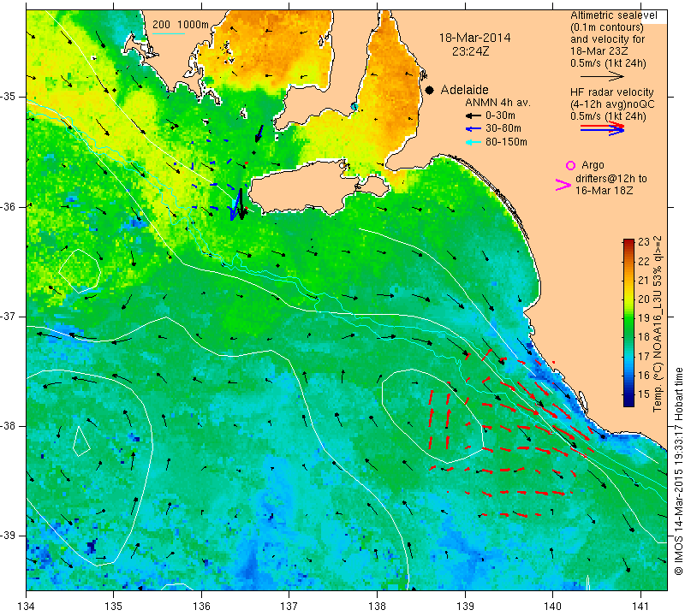Click the 19 value on temperature colorbar
The image size is (685, 616).
644,317
